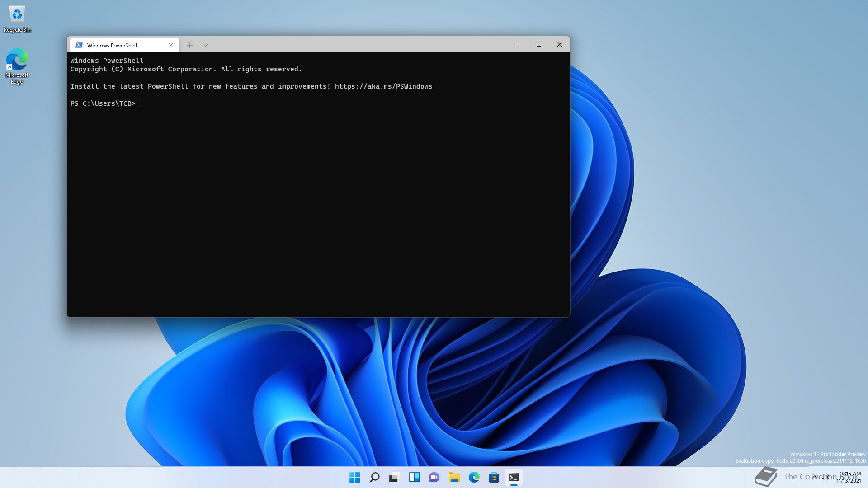Select Windows Terminal taskbar icon
The height and width of the screenshot is (488, 868).
[514, 477]
